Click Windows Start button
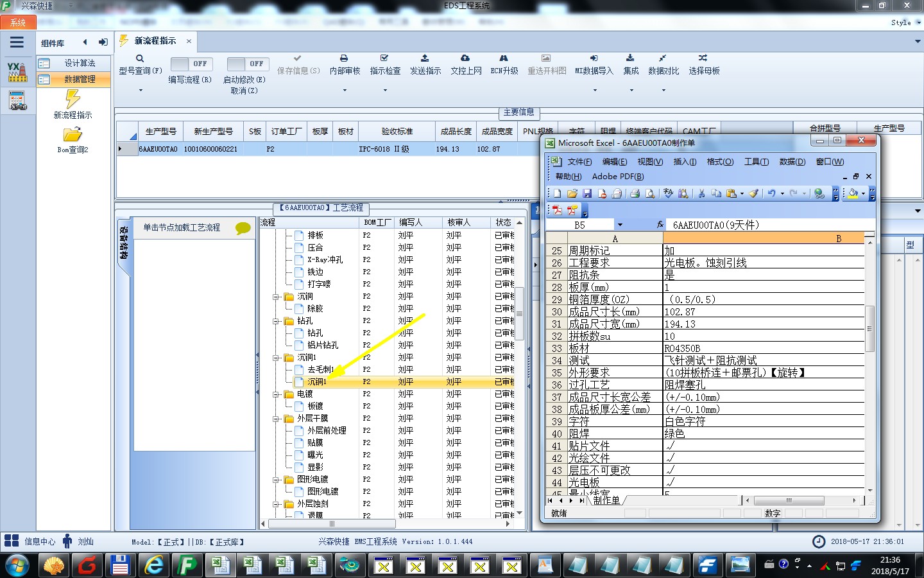The image size is (924, 578). click(17, 566)
